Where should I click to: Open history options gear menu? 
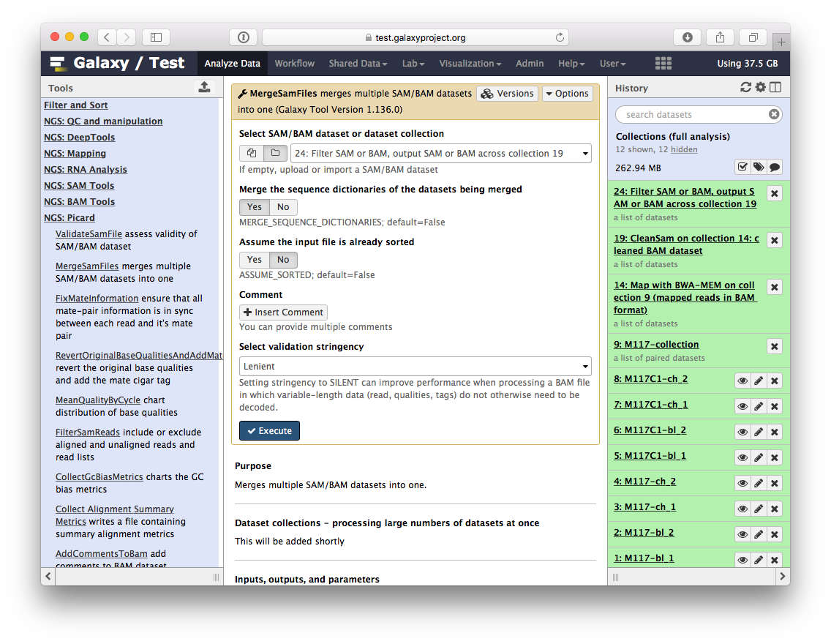[761, 88]
